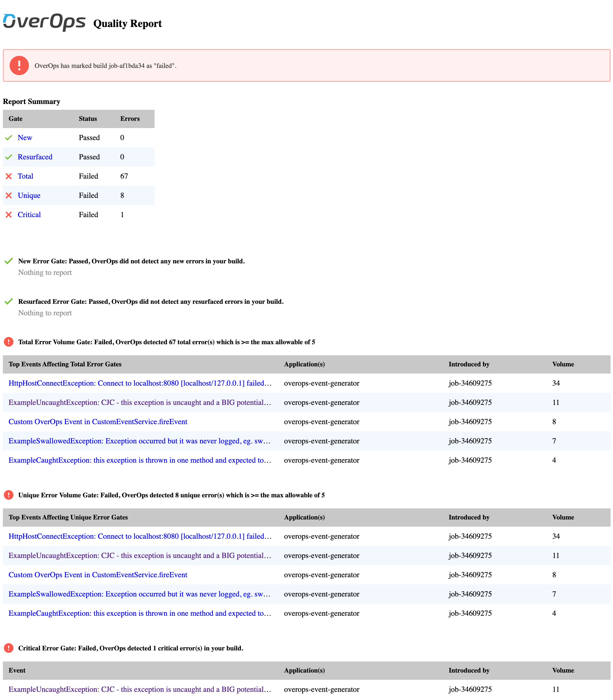Screen dimensions: 613x700
Task: Click the green checkmark beside New gate
Action: [x=9, y=138]
